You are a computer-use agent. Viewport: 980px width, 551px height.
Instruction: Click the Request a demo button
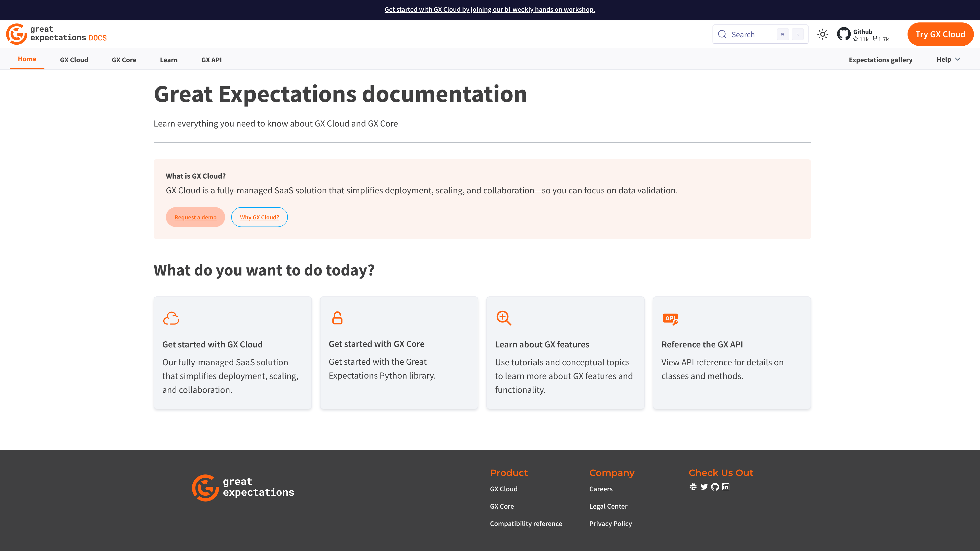[195, 217]
